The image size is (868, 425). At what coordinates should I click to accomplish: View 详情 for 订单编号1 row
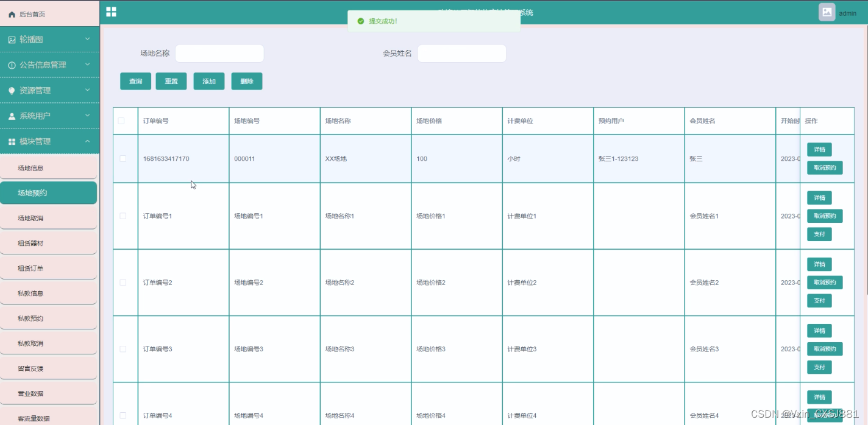pos(819,198)
